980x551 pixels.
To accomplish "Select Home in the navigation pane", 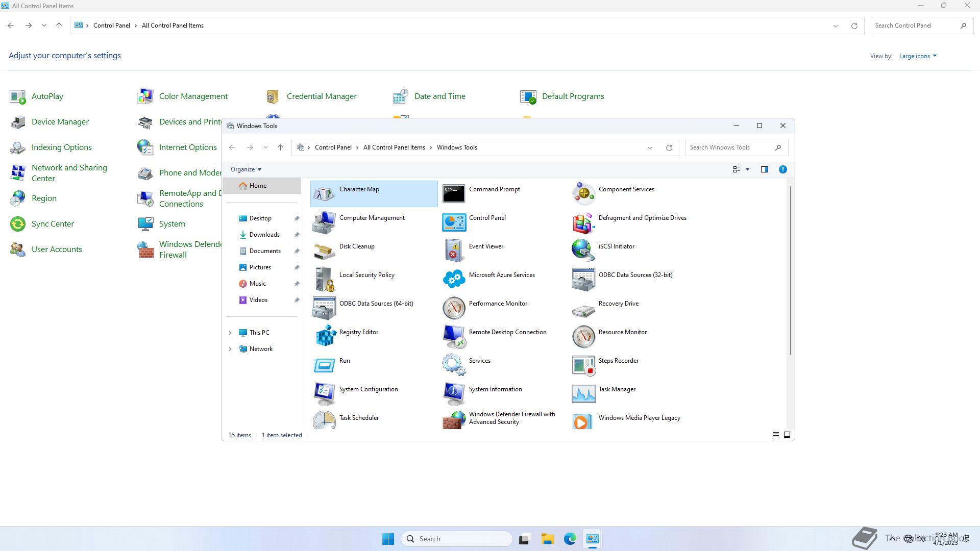I will tap(262, 186).
